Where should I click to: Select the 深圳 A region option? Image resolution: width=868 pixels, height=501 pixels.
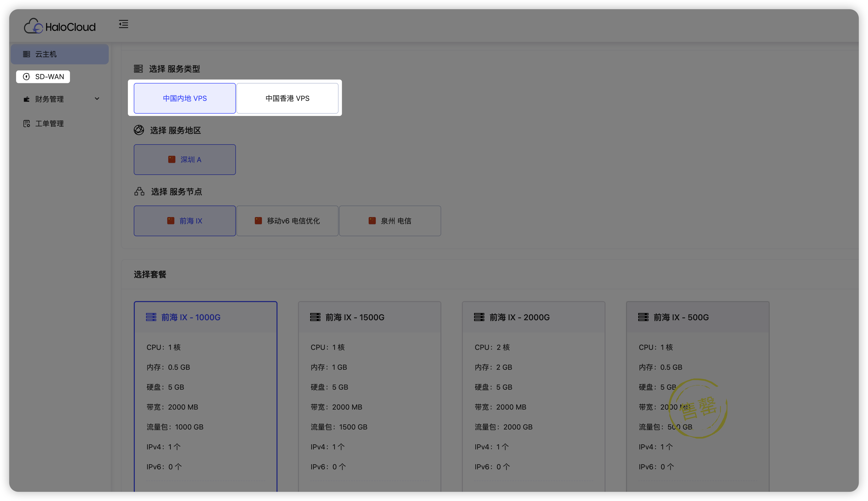pos(185,159)
